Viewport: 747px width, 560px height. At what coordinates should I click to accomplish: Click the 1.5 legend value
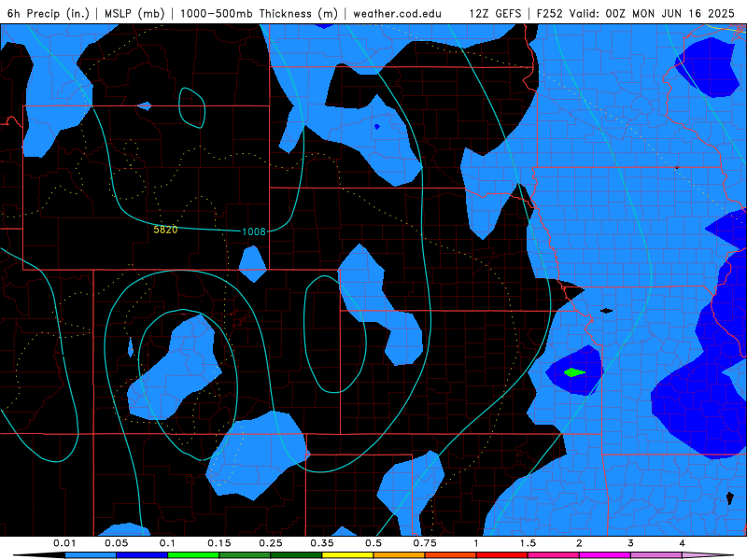(528, 543)
